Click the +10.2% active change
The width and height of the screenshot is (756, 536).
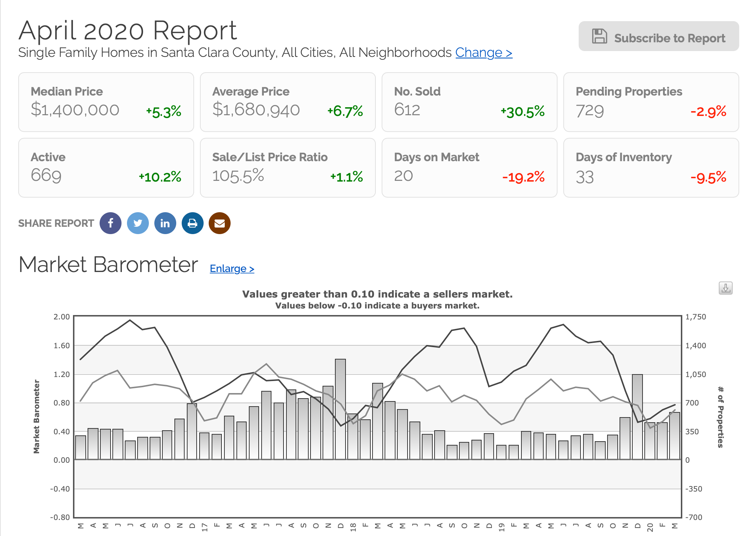[x=160, y=177]
